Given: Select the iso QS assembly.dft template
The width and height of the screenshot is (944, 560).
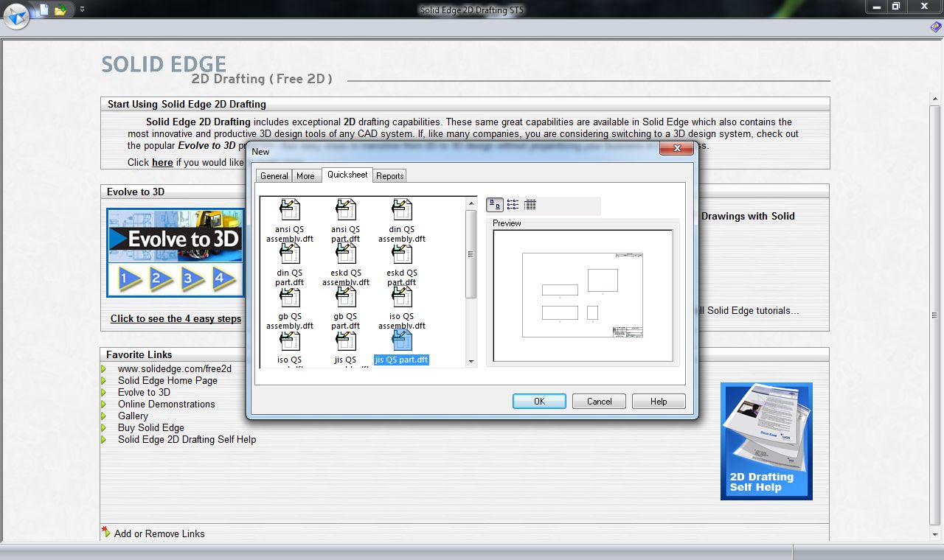Looking at the screenshot, I should (402, 307).
